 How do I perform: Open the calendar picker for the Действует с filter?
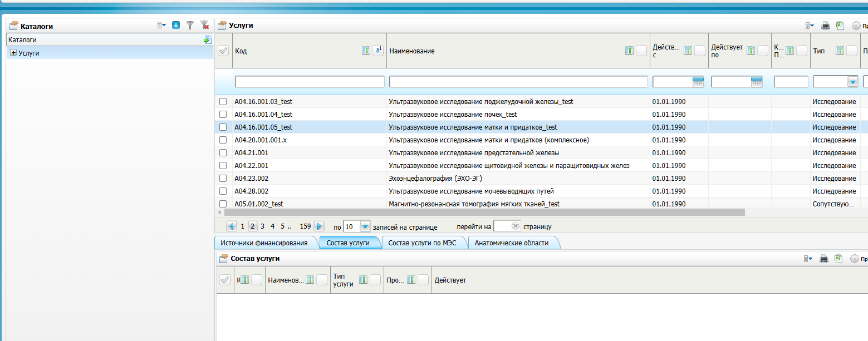(x=698, y=82)
